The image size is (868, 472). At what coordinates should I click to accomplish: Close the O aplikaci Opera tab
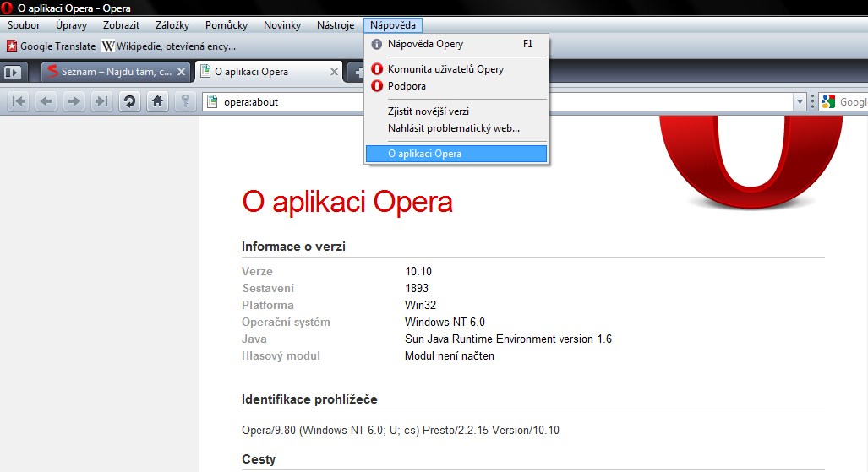(x=334, y=72)
